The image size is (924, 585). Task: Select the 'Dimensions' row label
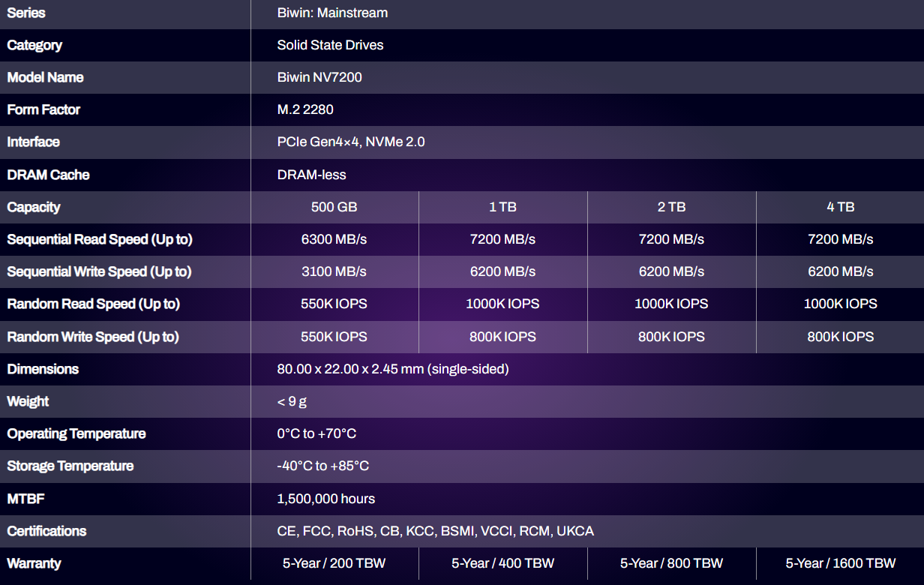(x=43, y=369)
